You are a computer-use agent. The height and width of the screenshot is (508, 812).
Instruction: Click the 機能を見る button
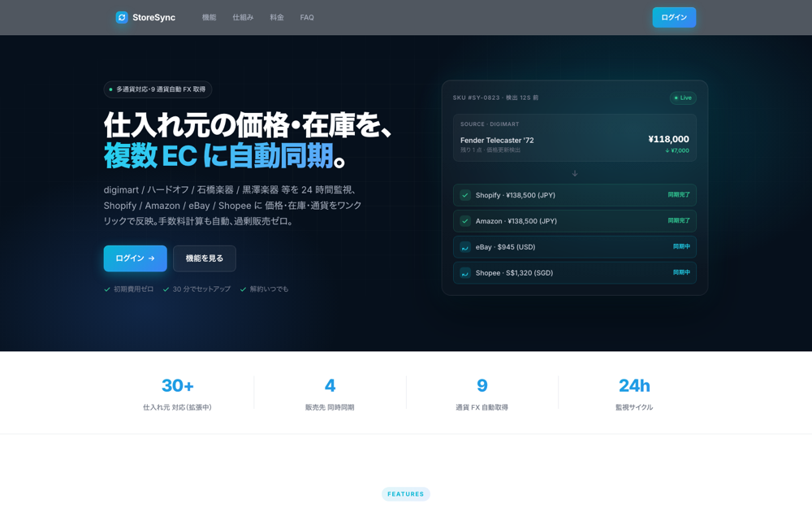[x=205, y=258]
